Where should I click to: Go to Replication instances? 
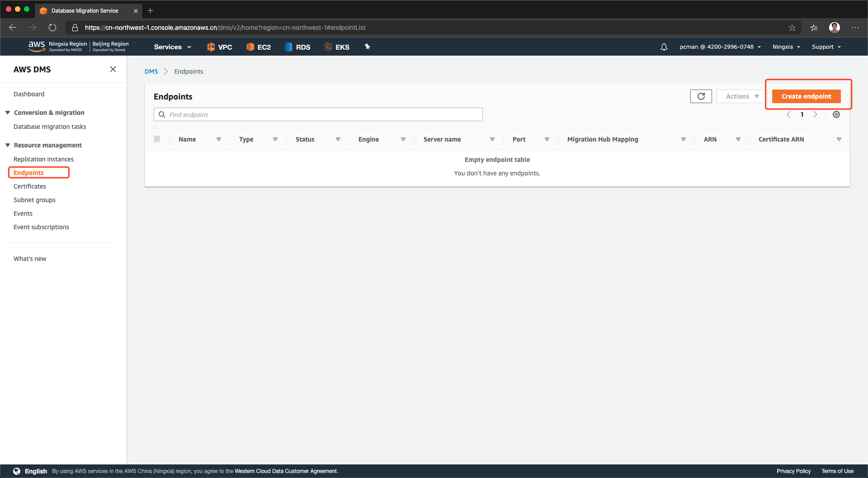coord(43,159)
